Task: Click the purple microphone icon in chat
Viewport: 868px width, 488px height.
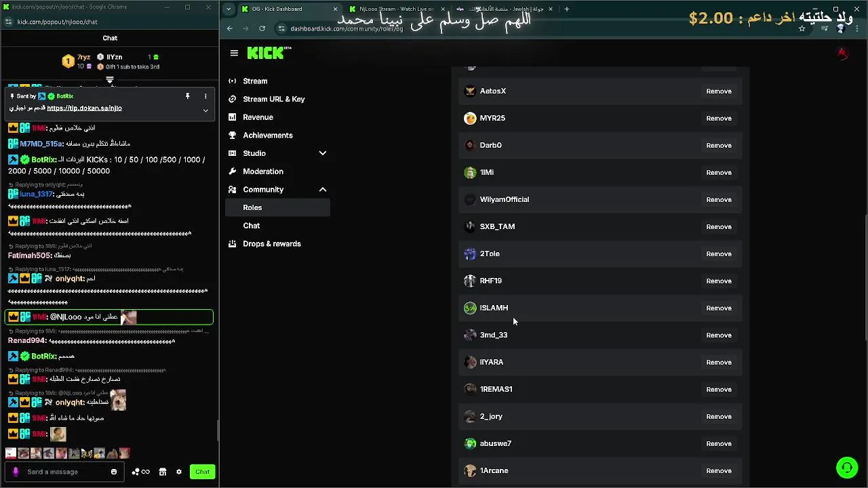Action: (x=16, y=472)
